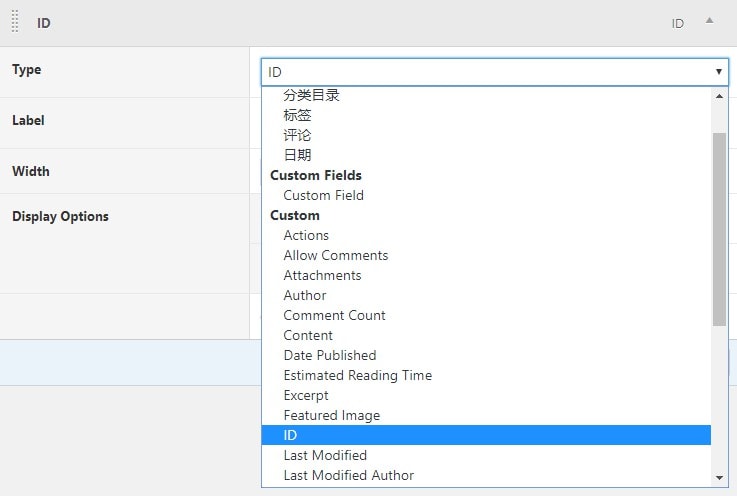
Task: Choose the Actions column type
Action: [306, 235]
